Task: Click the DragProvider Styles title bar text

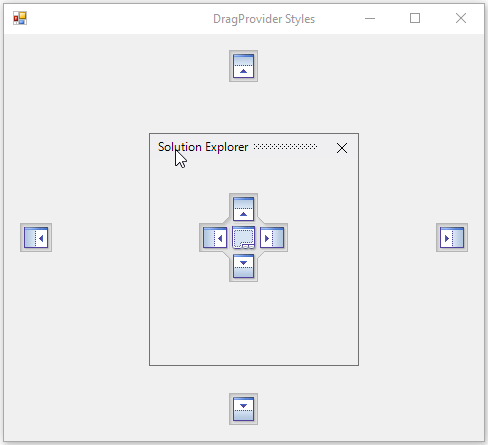Action: pyautogui.click(x=264, y=19)
